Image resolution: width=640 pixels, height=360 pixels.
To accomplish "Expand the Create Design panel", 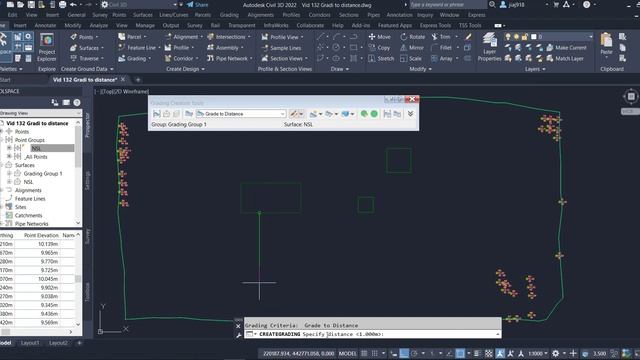I will pos(185,69).
